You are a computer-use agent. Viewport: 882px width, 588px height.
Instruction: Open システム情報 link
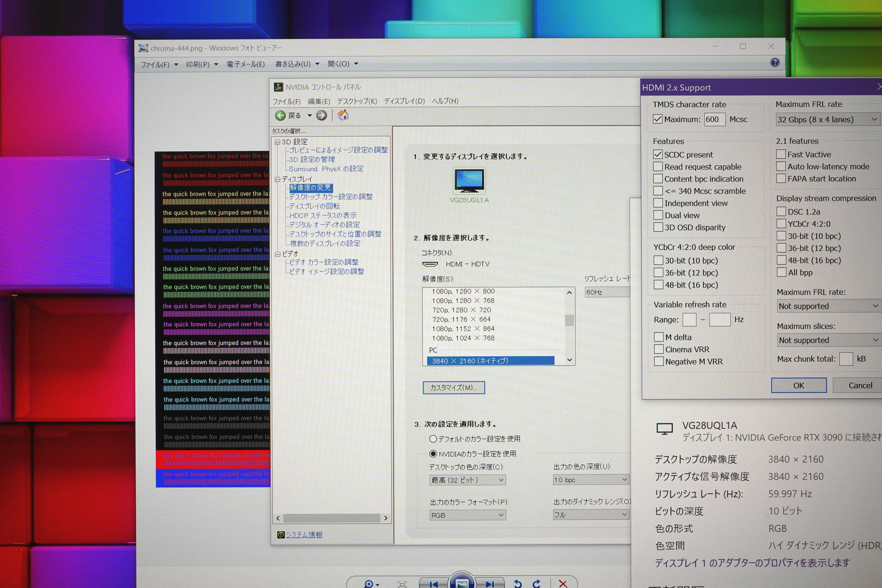coord(304,534)
